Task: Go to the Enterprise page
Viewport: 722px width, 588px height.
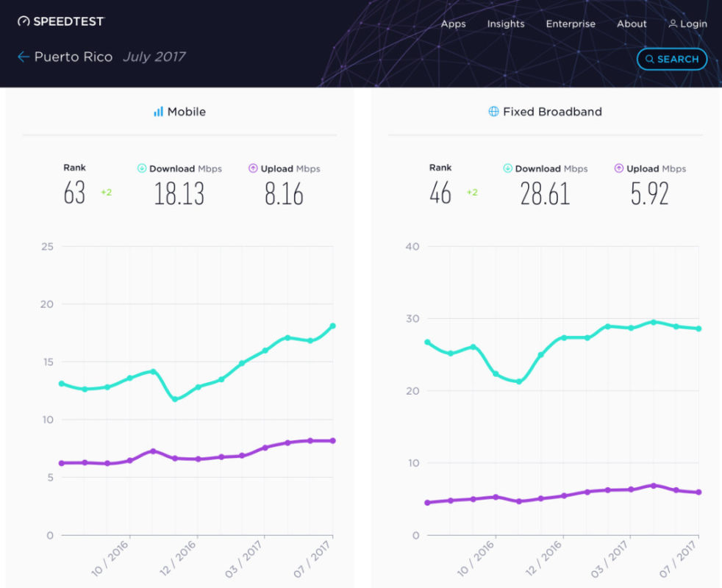Action: coord(571,24)
